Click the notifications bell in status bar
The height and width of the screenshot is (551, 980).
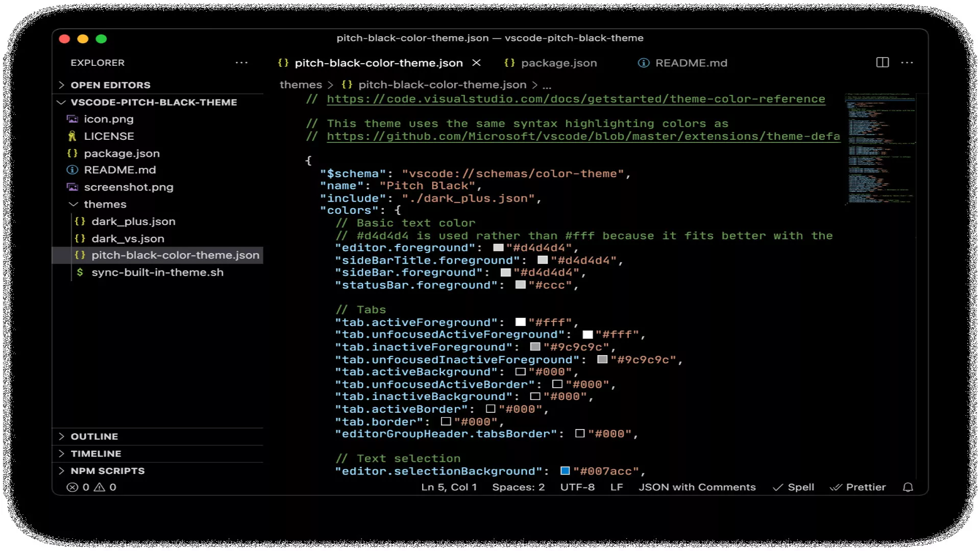click(x=908, y=487)
